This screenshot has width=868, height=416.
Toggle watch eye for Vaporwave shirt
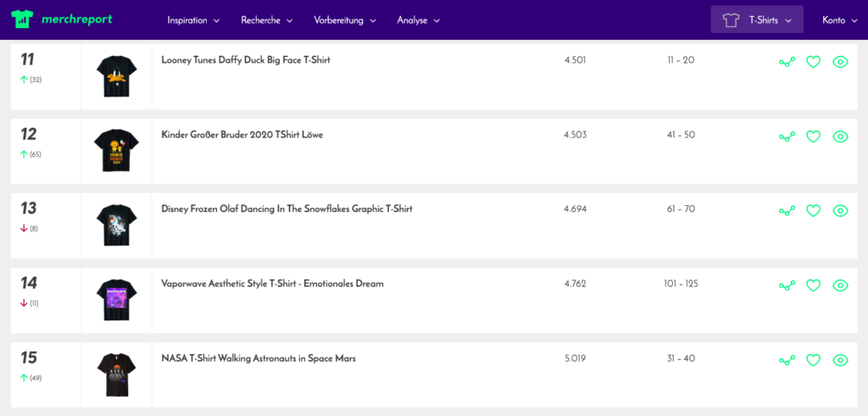coord(840,286)
